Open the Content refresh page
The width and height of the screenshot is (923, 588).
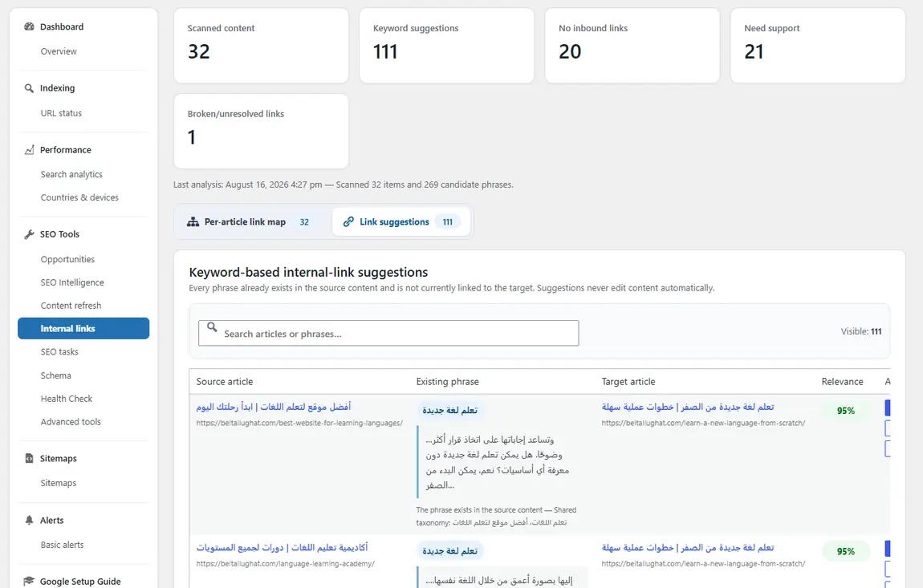(x=71, y=306)
